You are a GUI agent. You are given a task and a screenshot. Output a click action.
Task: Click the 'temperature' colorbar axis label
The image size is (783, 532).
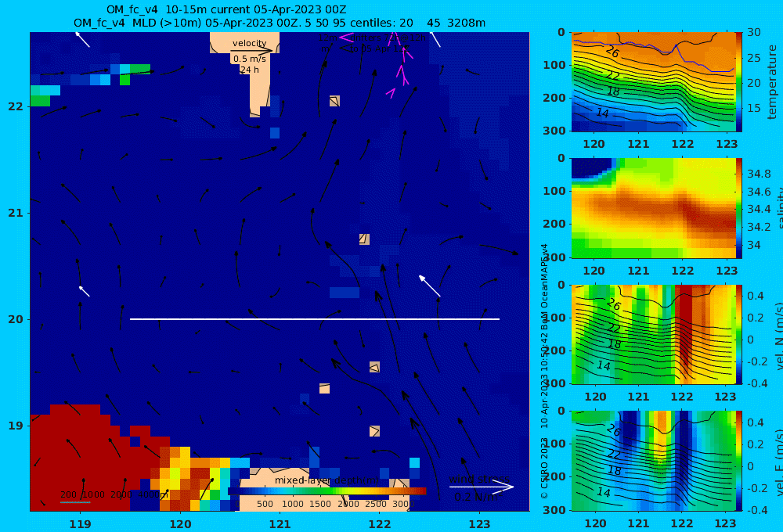[x=772, y=82]
